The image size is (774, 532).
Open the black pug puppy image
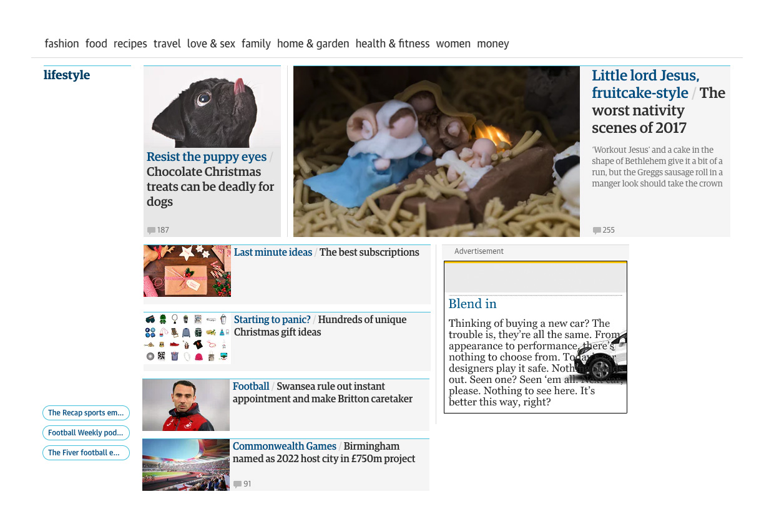point(212,107)
